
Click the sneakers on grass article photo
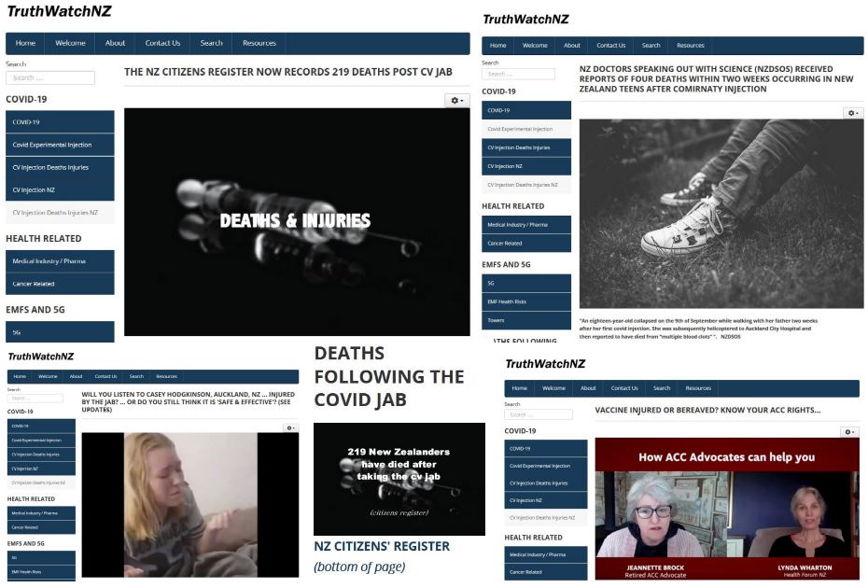721,214
